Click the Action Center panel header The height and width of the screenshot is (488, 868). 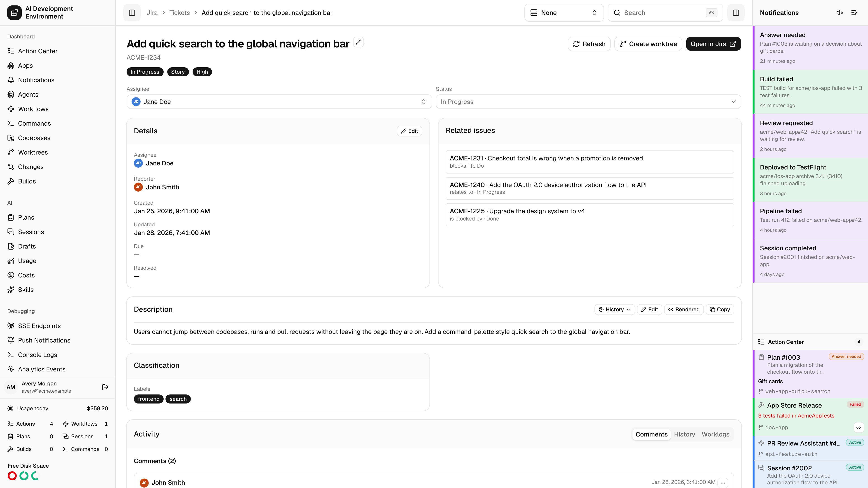coord(810,342)
